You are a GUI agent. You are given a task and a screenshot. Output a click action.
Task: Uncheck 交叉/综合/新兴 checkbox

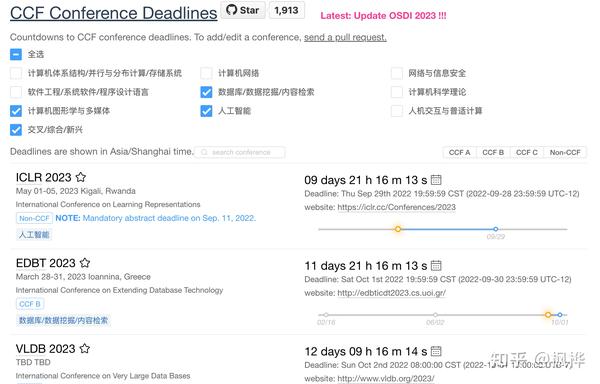pos(16,130)
